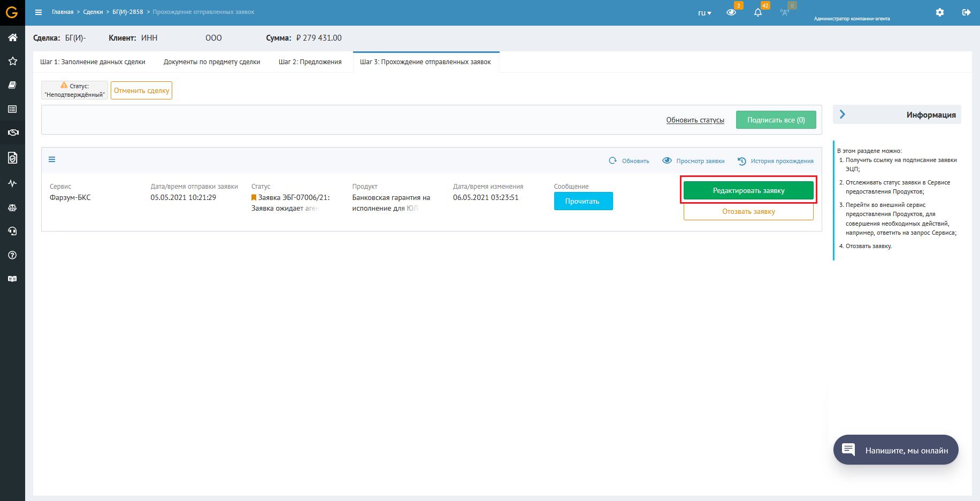Click the sum value '₽ 279 431.00'
The image size is (980, 501).
[x=319, y=38]
